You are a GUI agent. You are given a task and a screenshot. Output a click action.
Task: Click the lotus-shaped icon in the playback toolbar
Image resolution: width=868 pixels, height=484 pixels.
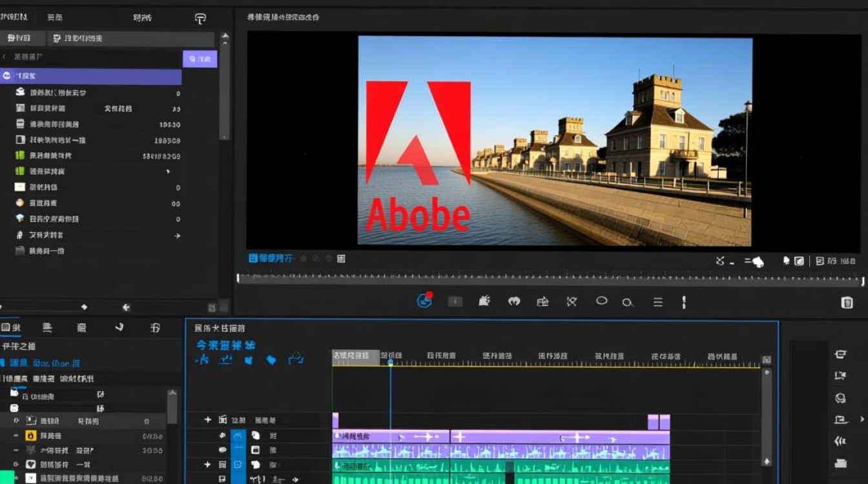click(514, 301)
